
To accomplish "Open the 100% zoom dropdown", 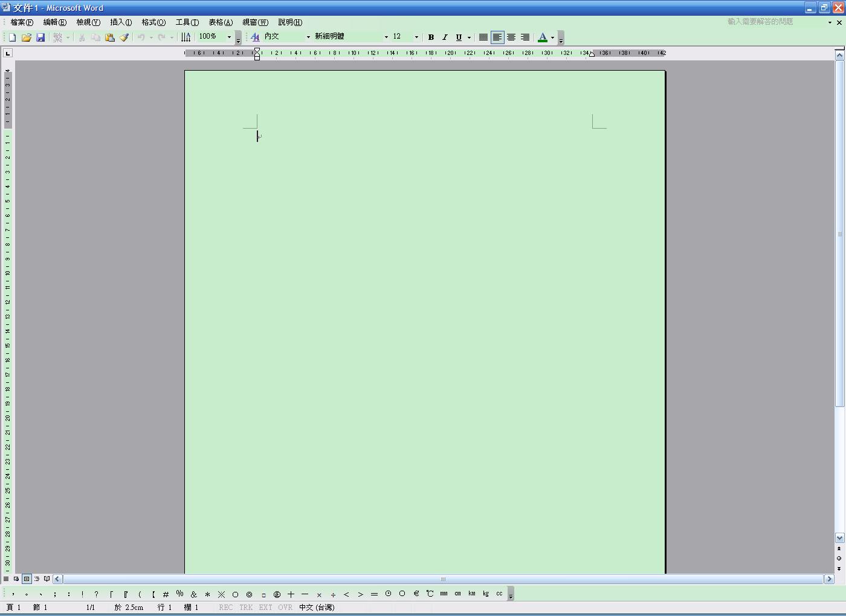I will point(229,37).
